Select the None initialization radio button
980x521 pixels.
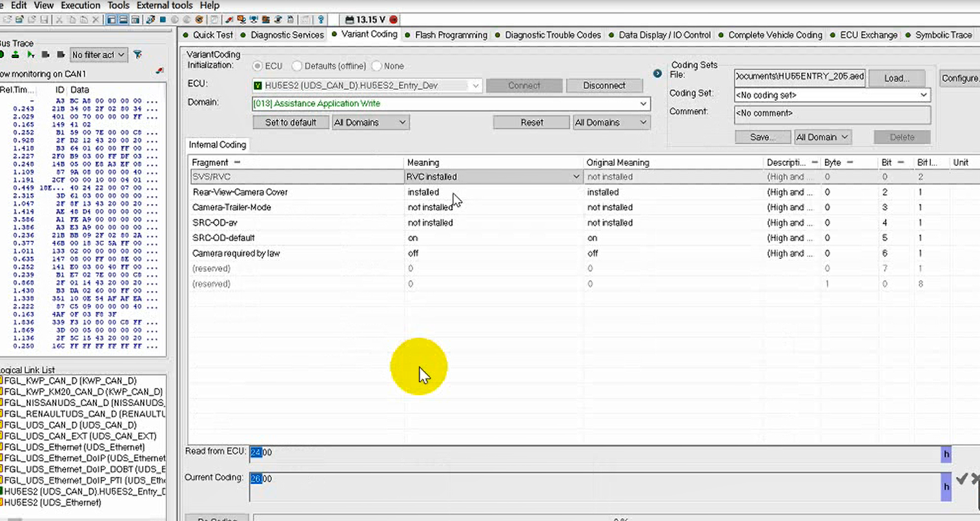click(x=377, y=66)
